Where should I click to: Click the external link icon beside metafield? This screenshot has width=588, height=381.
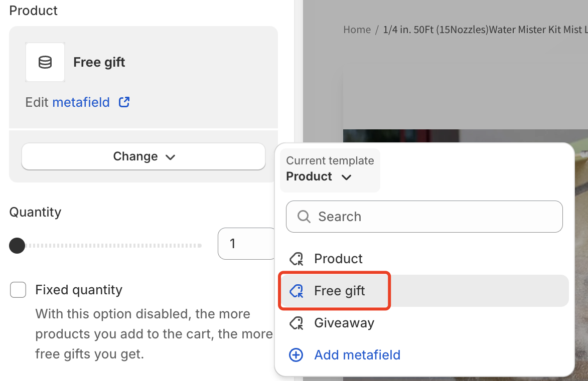pyautogui.click(x=123, y=102)
